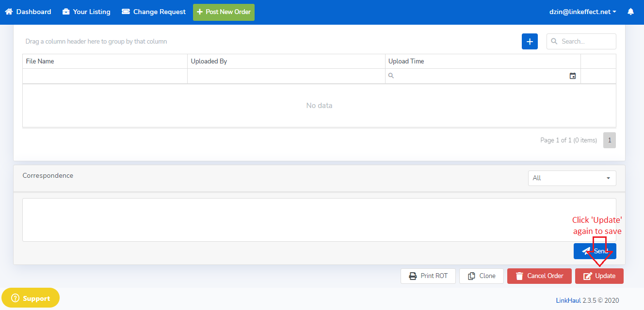Click the Dashboard home icon
The width and height of the screenshot is (644, 310).
(9, 12)
